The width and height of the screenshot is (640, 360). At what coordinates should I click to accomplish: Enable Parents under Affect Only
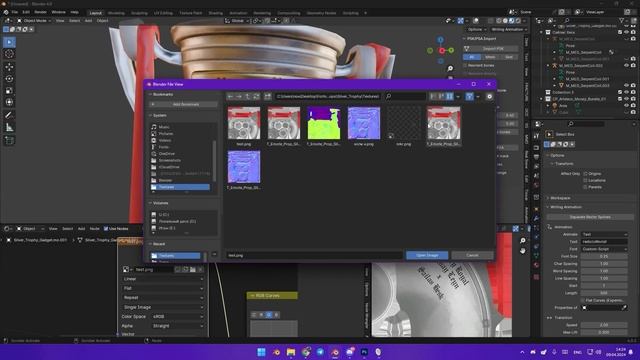coord(585,187)
